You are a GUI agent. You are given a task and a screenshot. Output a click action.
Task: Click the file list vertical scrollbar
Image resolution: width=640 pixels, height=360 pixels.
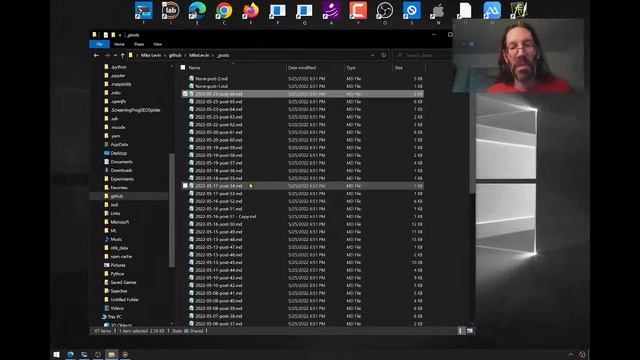(x=472, y=143)
